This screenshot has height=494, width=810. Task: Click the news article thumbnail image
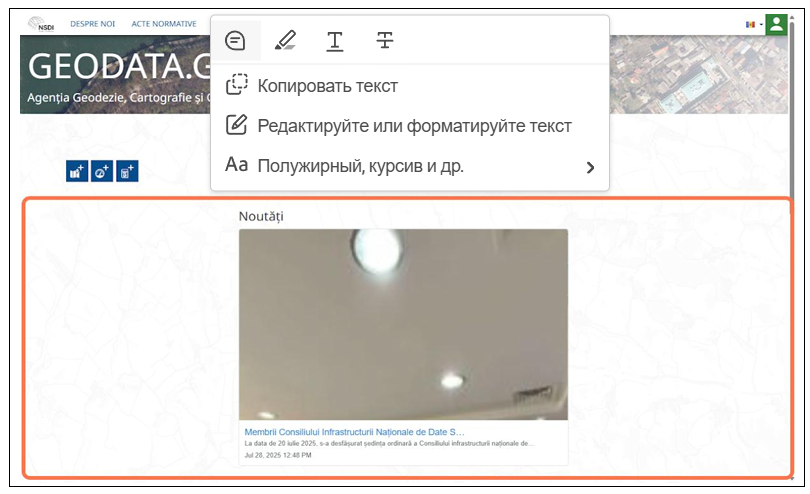pyautogui.click(x=403, y=324)
